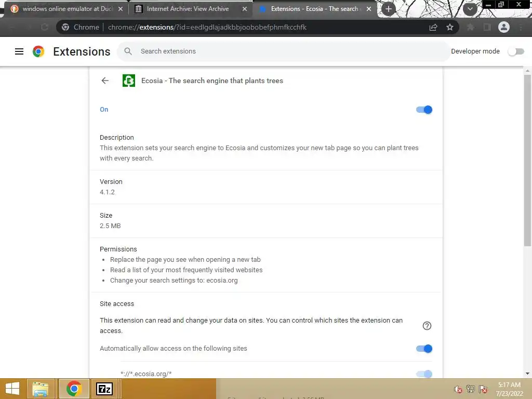The height and width of the screenshot is (399, 532).
Task: Open the Extensions hamburger main menu
Action: click(19, 51)
